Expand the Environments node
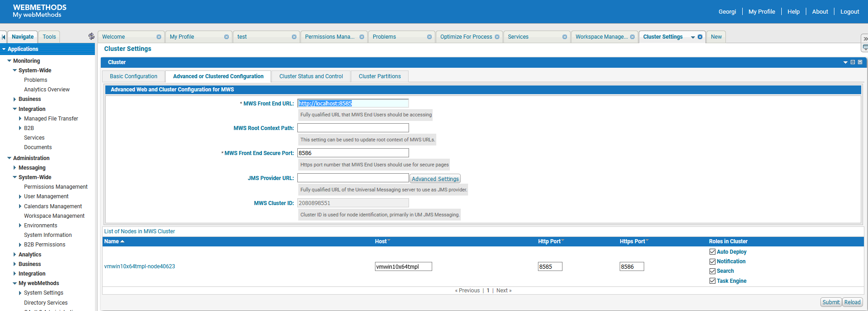Image resolution: width=868 pixels, height=311 pixels. tap(20, 226)
